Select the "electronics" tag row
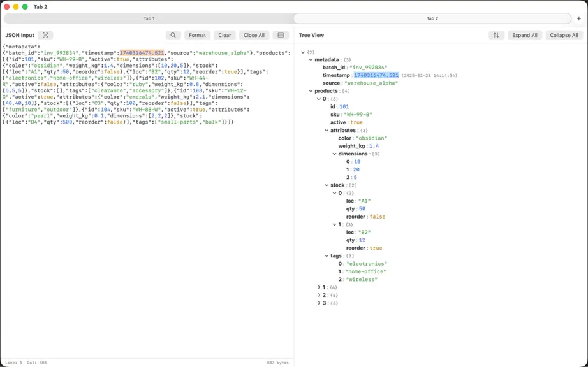The height and width of the screenshot is (367, 588). point(363,264)
